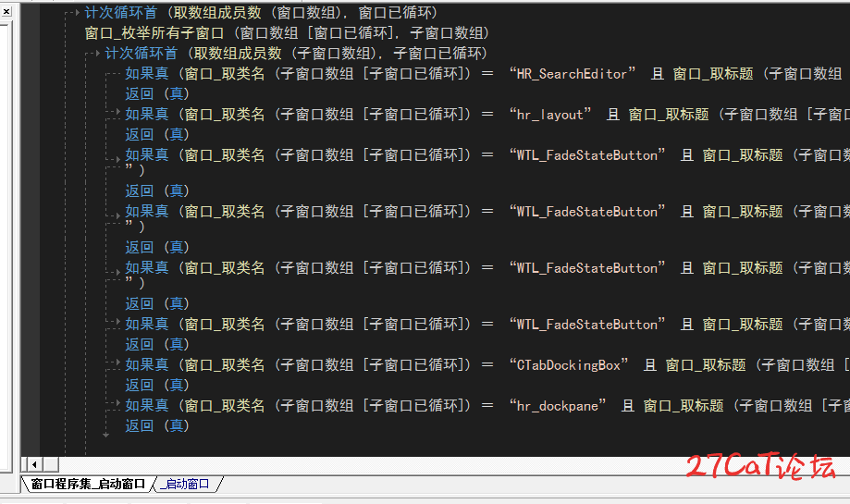The width and height of the screenshot is (850, 504).
Task: Click 窗口_取标题 in the HR_SearchEditor line
Action: coord(713,74)
